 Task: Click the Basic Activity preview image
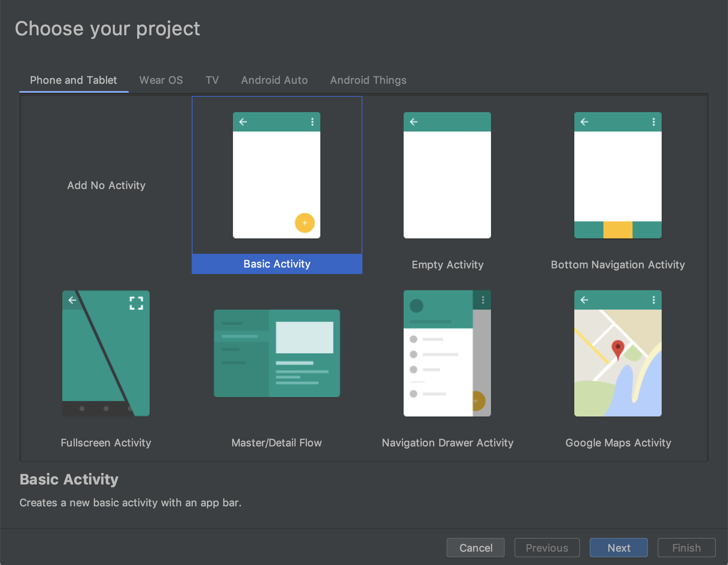(276, 175)
